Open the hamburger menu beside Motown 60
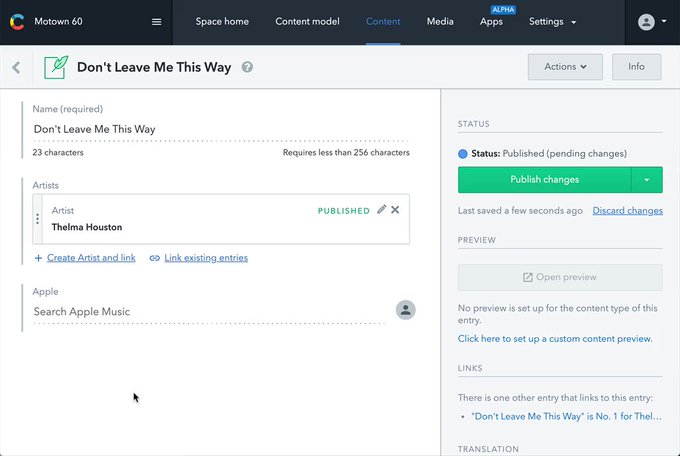 point(157,22)
